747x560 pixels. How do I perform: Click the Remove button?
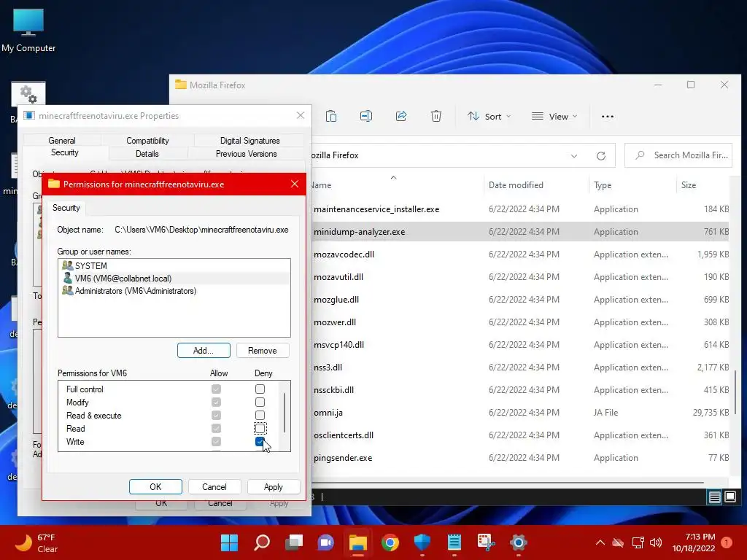pos(263,351)
